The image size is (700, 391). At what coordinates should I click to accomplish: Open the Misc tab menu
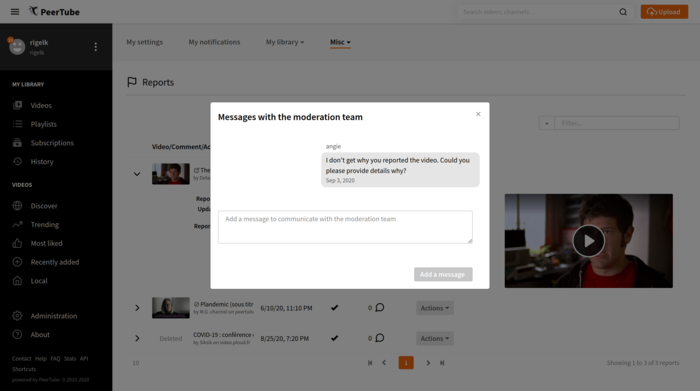[340, 42]
